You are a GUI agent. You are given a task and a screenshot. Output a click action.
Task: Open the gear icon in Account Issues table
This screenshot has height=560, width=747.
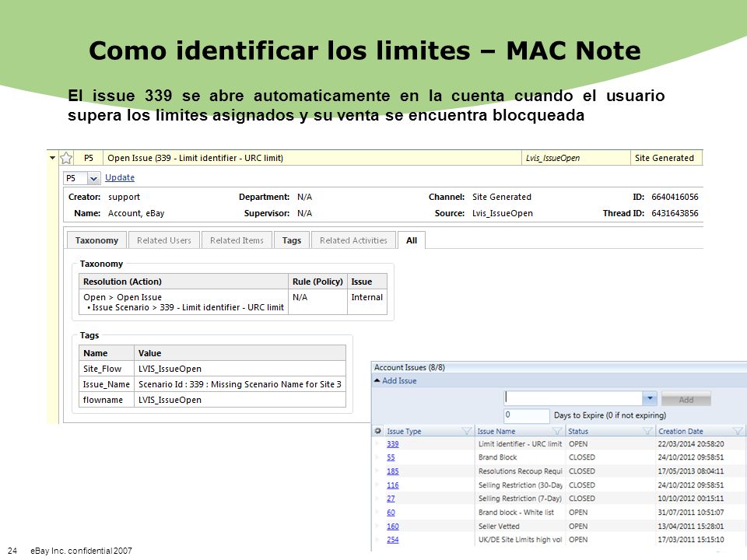[378, 431]
